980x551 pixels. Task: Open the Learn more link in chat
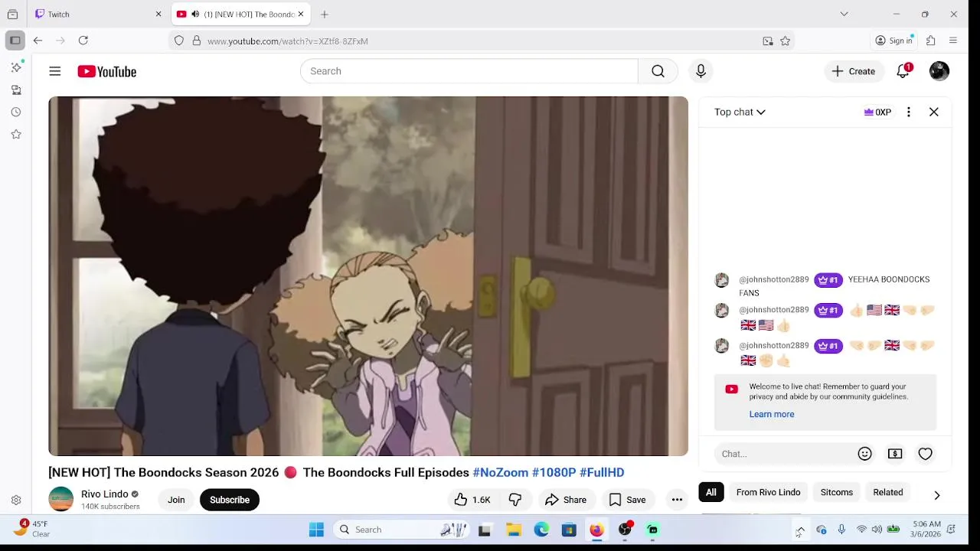click(772, 414)
